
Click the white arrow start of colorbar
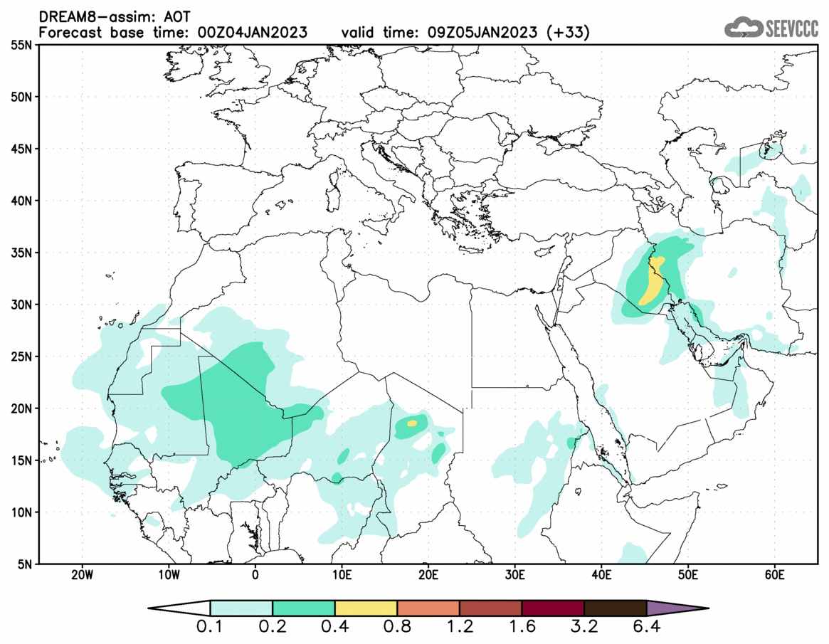pos(179,608)
